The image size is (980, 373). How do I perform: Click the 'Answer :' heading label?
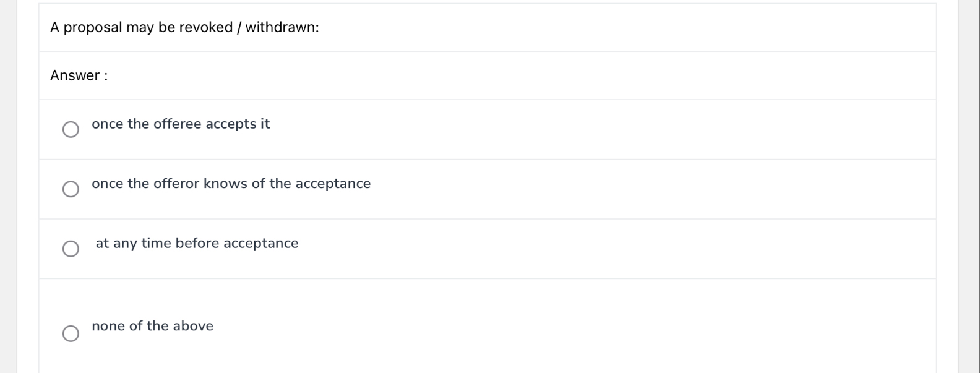pyautogui.click(x=79, y=75)
